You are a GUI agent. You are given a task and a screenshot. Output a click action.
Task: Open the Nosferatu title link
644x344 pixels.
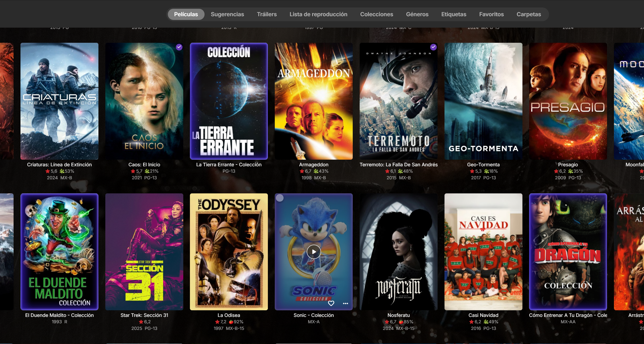point(398,315)
